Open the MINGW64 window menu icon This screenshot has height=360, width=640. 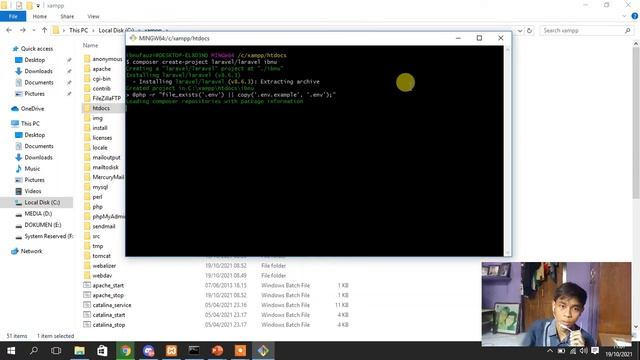[x=133, y=38]
